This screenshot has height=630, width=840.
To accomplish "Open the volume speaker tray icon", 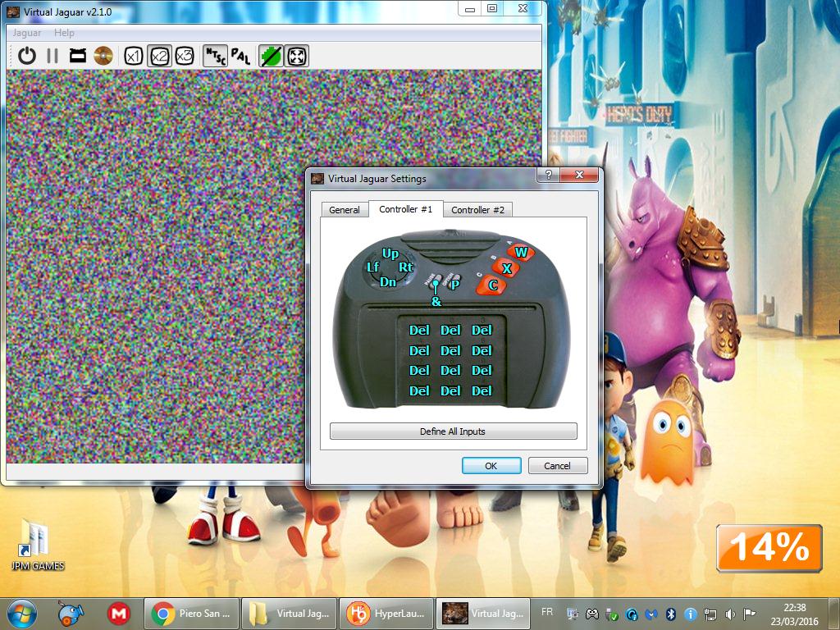I will [x=729, y=614].
